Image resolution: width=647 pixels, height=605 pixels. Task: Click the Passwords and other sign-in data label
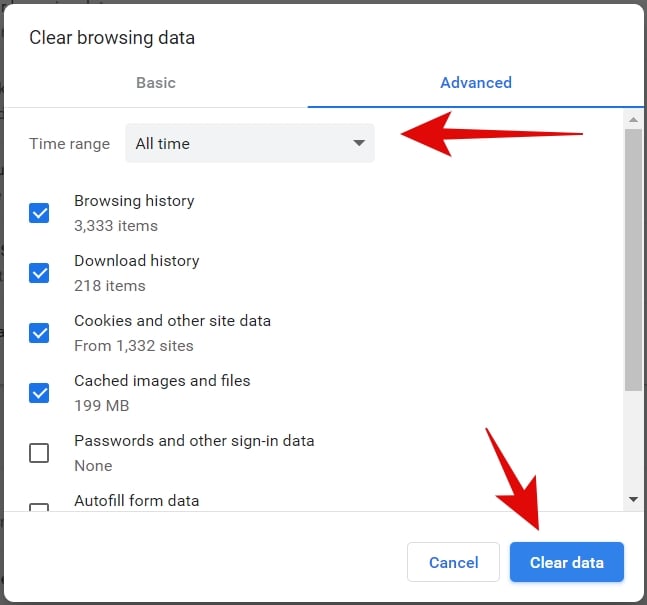194,441
